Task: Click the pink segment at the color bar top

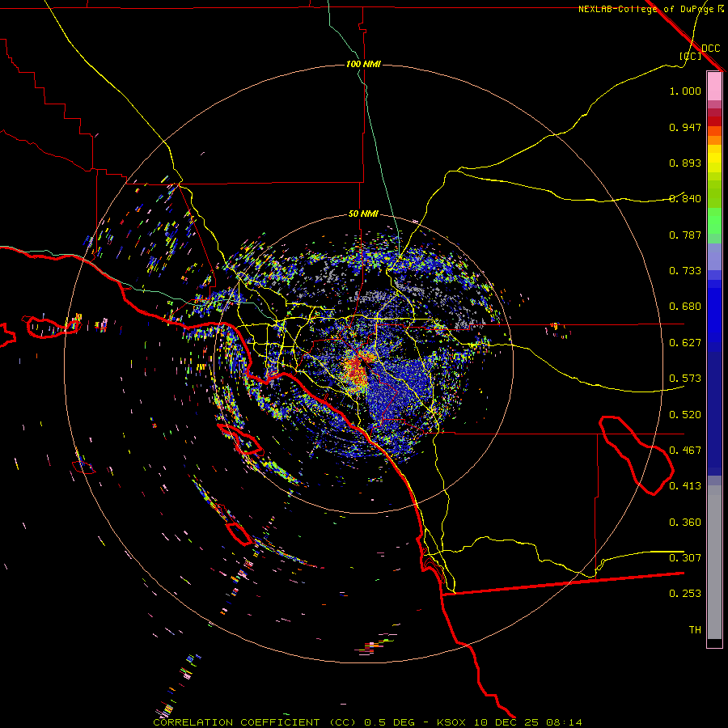Action: coord(714,87)
